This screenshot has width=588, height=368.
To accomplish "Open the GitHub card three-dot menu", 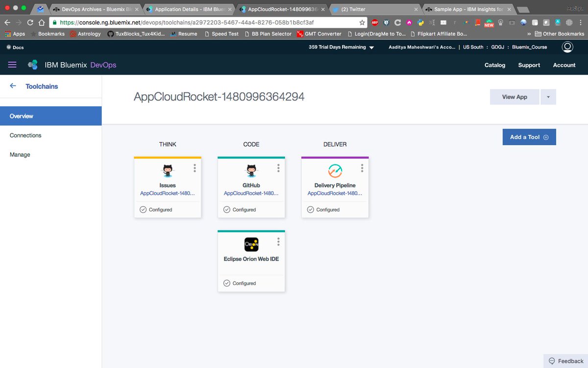I will 278,168.
